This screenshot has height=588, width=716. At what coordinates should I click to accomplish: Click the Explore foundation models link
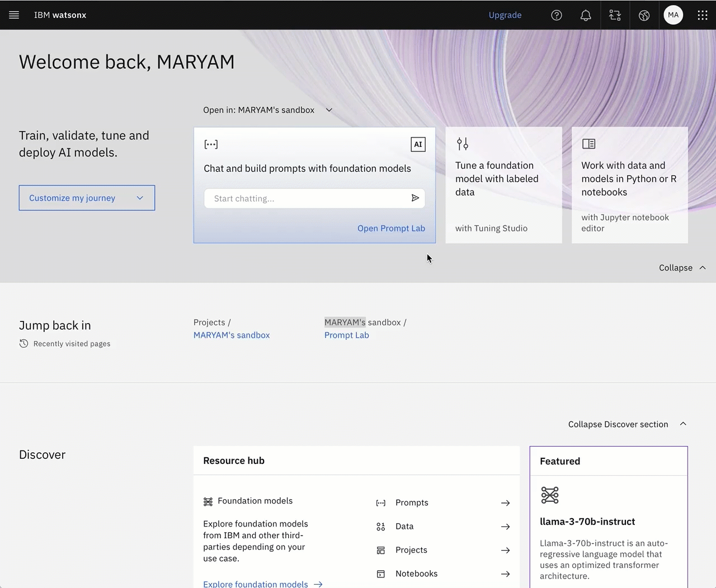pos(256,584)
